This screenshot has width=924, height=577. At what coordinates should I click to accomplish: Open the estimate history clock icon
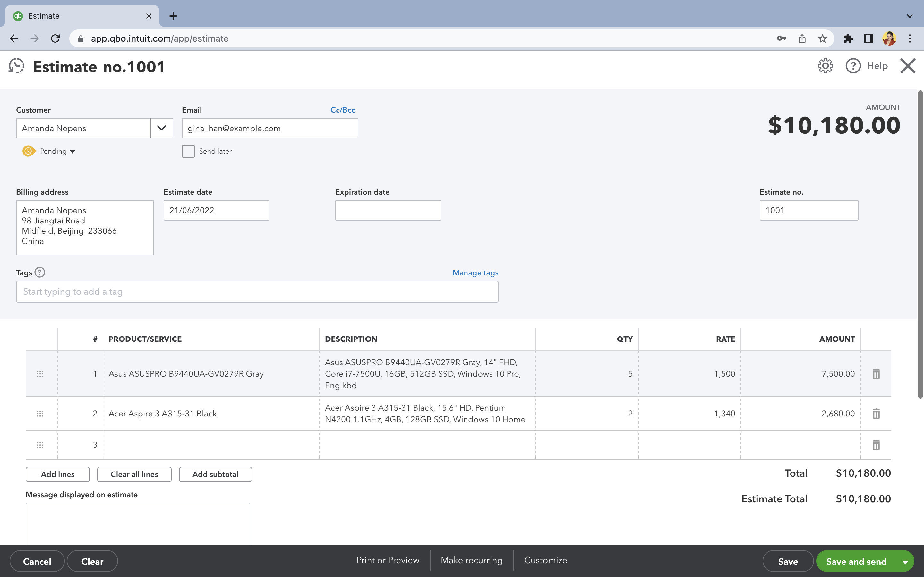16,66
